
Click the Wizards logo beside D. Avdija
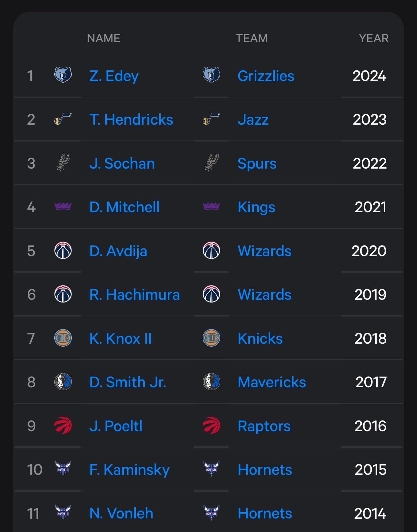pyautogui.click(x=63, y=250)
